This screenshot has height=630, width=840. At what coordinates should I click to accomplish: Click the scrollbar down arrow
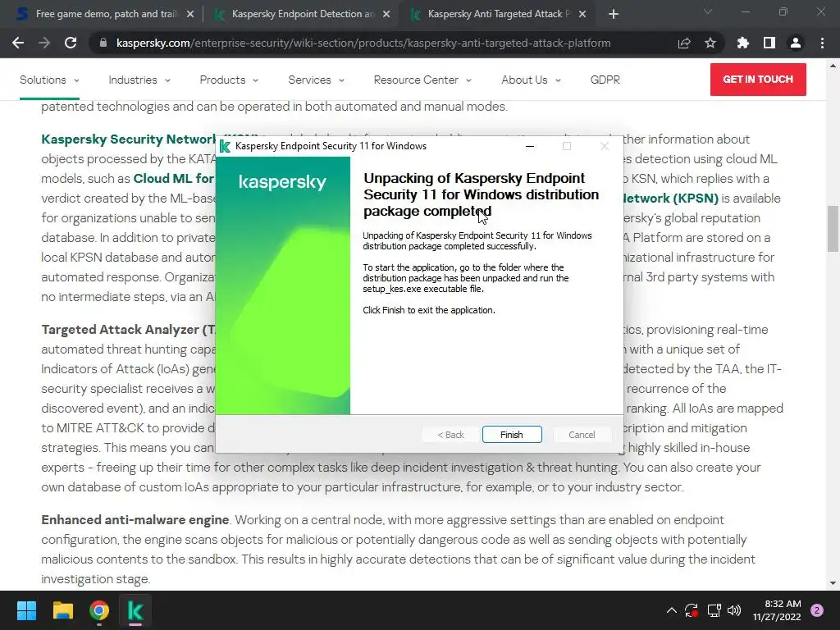[x=833, y=583]
